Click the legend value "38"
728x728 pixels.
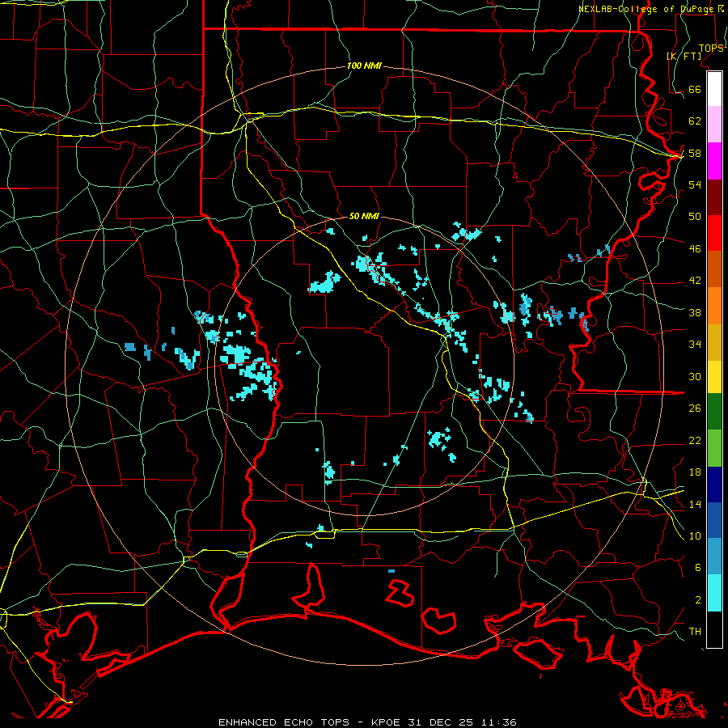[x=695, y=312]
